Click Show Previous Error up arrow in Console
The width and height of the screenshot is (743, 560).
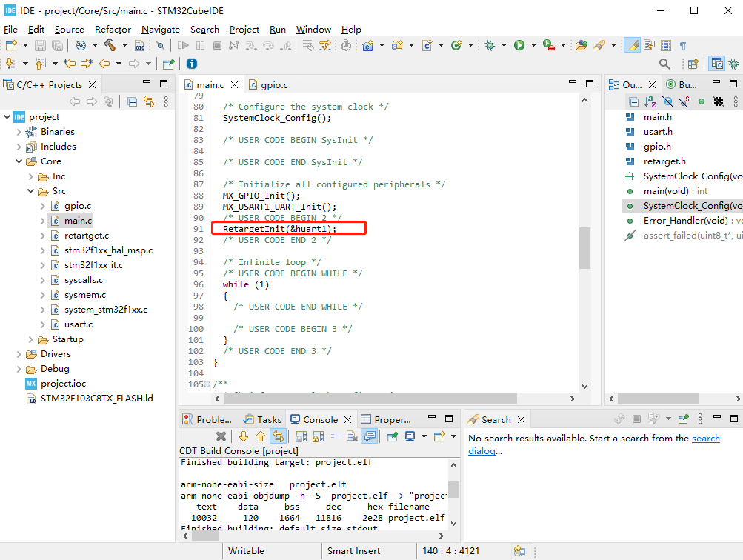(x=261, y=436)
